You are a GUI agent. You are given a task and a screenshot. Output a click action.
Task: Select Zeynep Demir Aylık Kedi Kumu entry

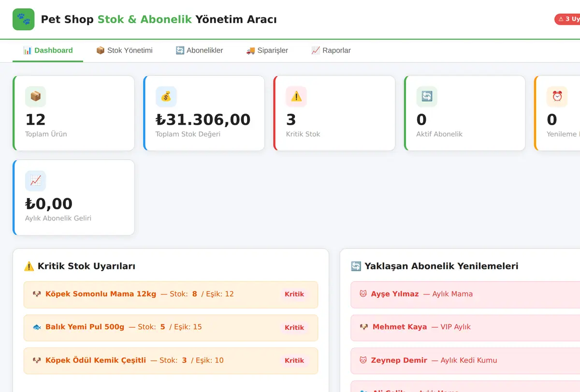tap(465, 361)
